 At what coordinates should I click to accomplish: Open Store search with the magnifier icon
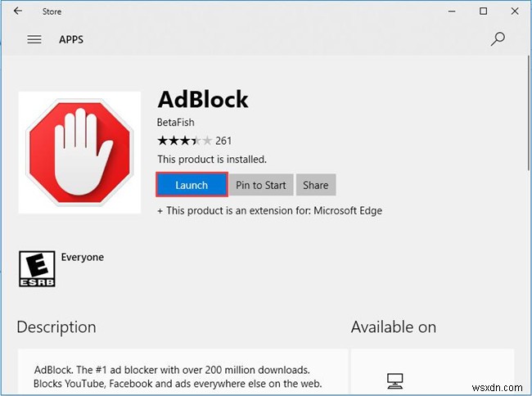tap(498, 39)
